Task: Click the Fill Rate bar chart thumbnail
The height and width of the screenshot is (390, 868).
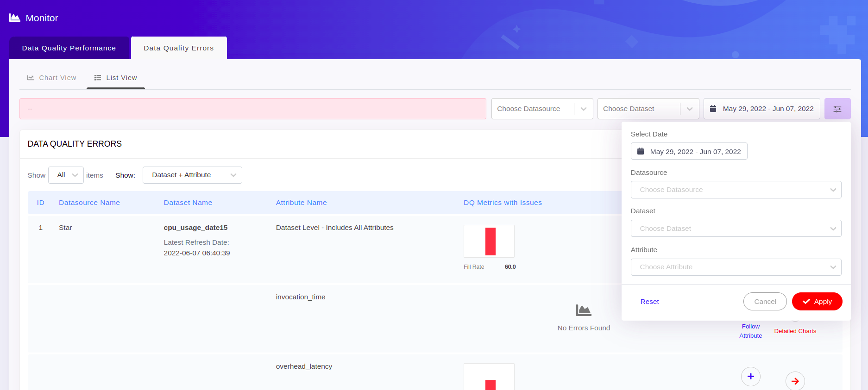Action: point(489,241)
